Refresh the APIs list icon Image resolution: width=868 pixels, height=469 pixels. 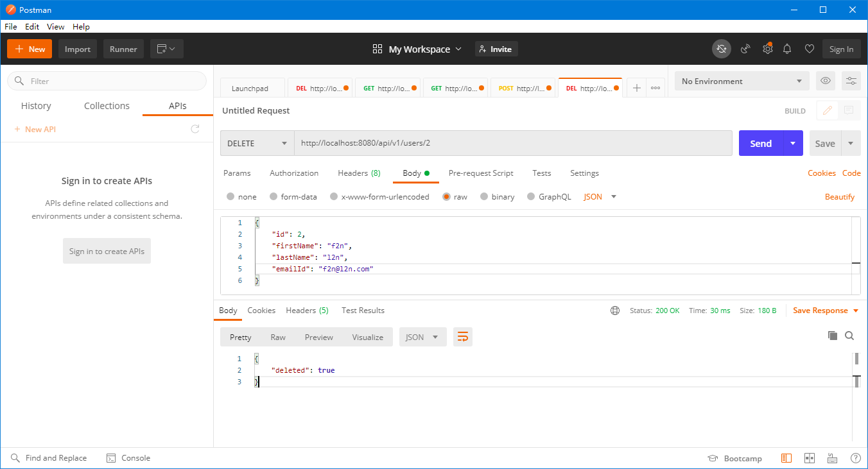(x=195, y=129)
